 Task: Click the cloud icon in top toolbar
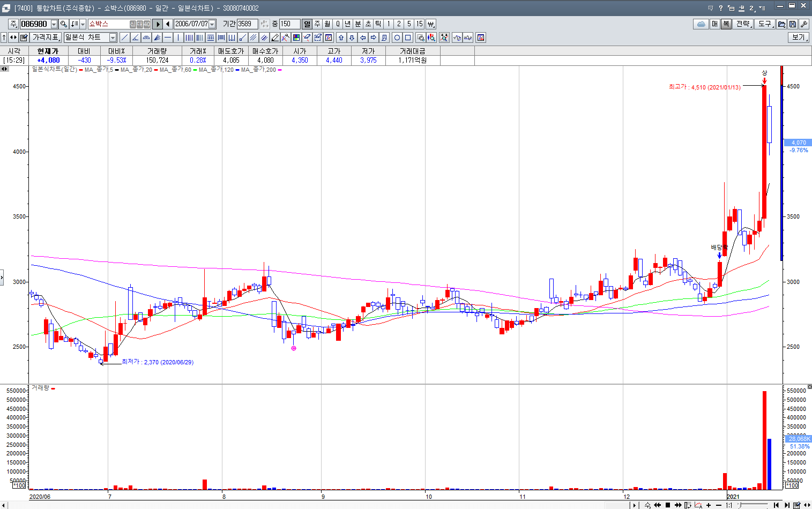(701, 24)
